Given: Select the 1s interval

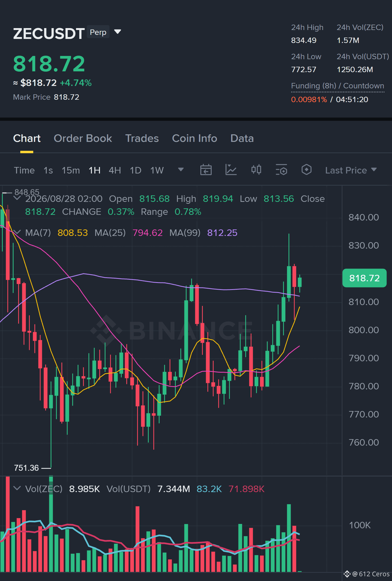Looking at the screenshot, I should click(48, 170).
